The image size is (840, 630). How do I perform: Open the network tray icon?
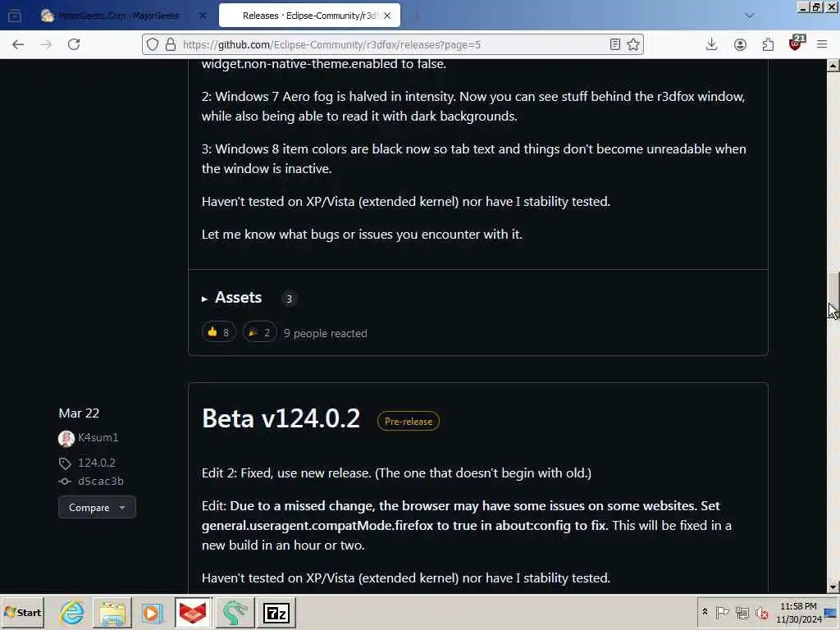742,612
